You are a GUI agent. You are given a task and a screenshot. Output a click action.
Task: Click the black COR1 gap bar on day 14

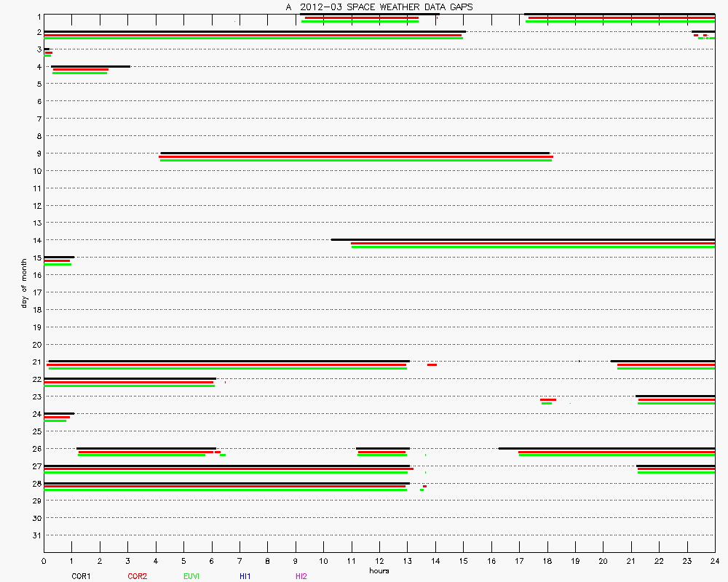pos(523,239)
